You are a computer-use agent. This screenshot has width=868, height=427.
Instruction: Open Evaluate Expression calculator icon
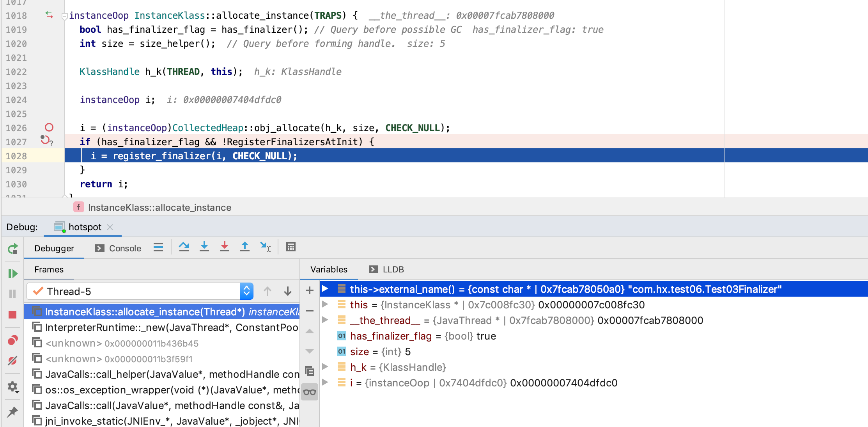click(x=291, y=247)
